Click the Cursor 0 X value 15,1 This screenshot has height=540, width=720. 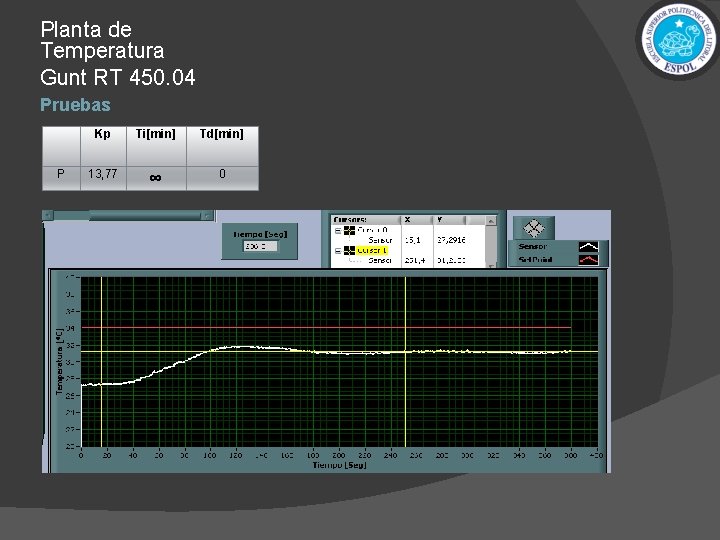pos(412,240)
